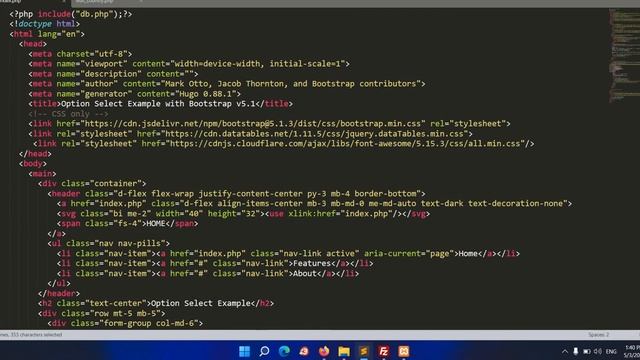The image size is (640, 360).
Task: Click the font-awesome all.min.css link
Action: (x=284, y=144)
